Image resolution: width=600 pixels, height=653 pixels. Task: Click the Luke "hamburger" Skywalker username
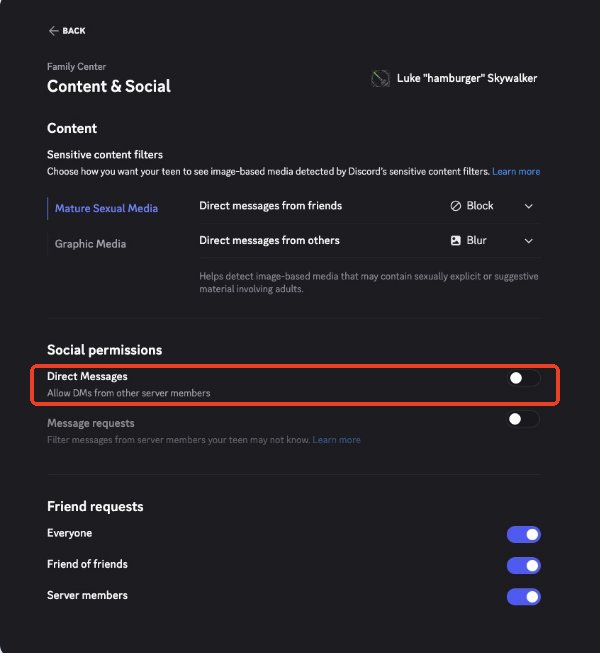tap(467, 78)
